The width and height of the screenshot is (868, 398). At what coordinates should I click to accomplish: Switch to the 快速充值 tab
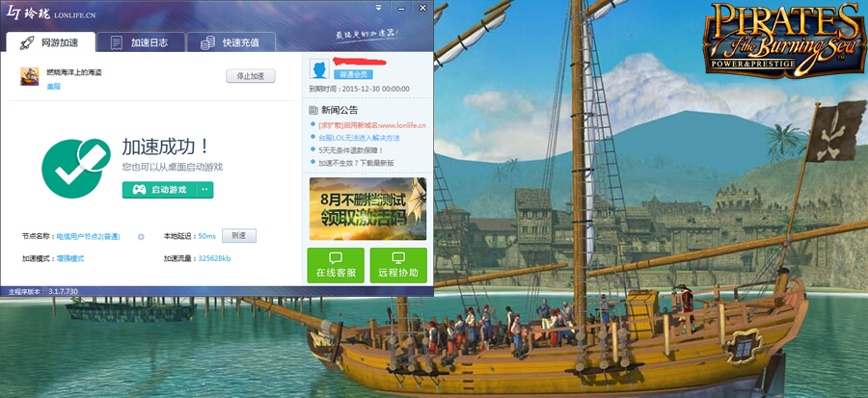click(231, 42)
